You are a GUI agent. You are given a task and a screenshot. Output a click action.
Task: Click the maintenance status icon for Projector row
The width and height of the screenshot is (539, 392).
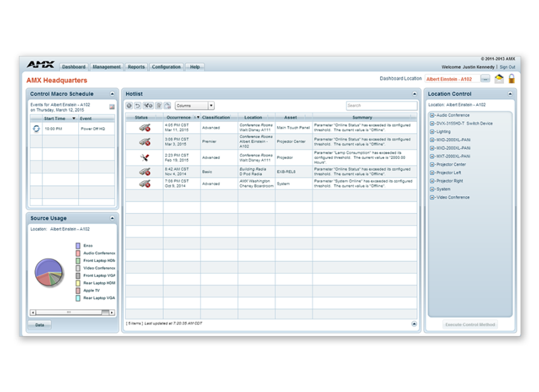[x=145, y=158]
